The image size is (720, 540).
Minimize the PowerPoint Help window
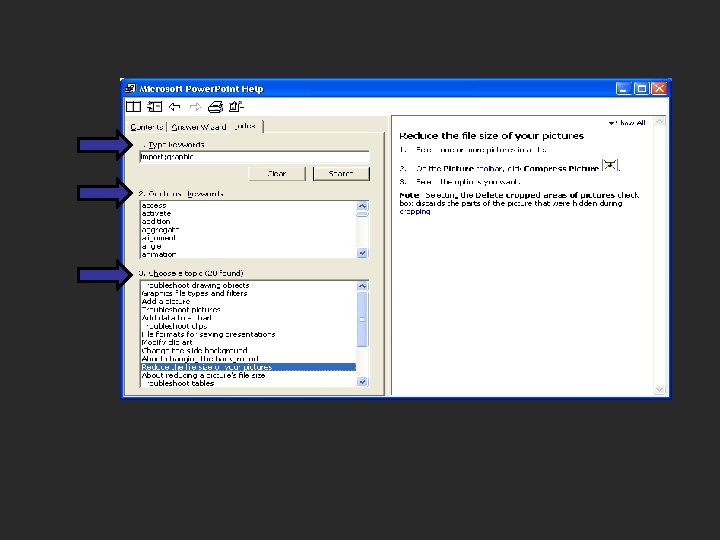pyautogui.click(x=623, y=88)
